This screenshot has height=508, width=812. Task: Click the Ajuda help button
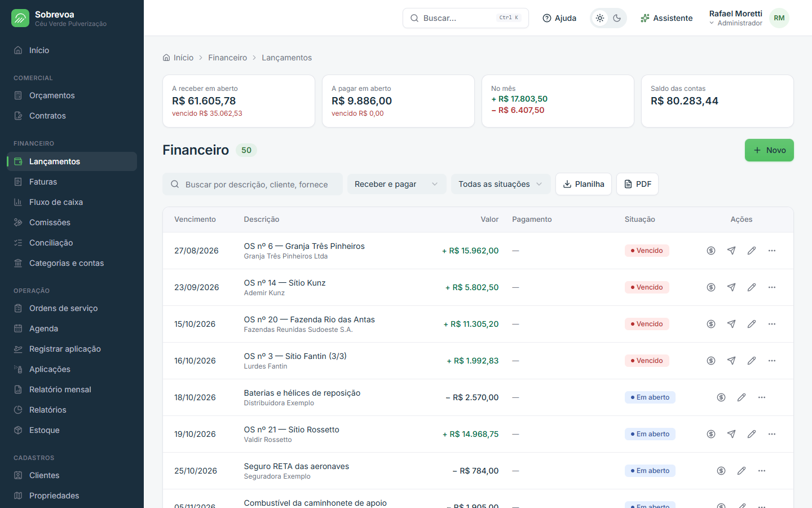(559, 18)
